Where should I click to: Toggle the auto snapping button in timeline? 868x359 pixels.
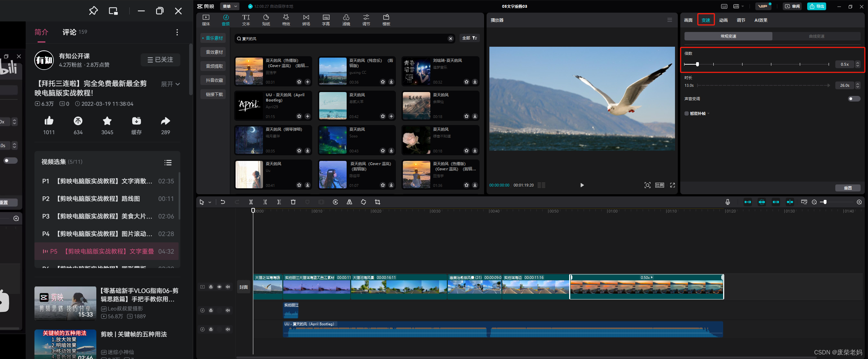pyautogui.click(x=762, y=202)
